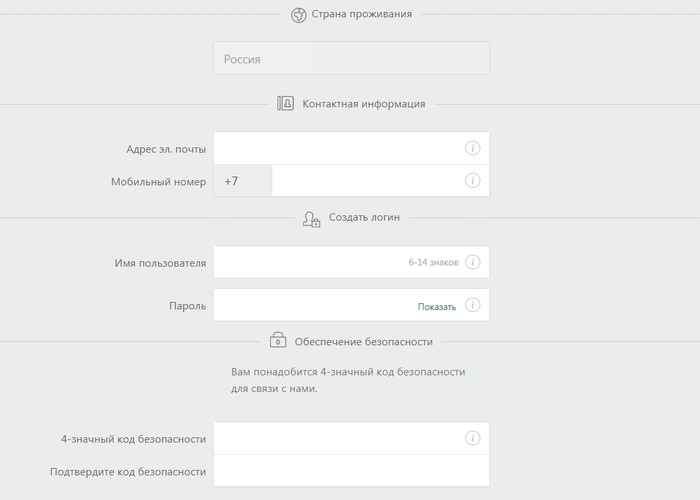The width and height of the screenshot is (700, 500).
Task: Focus the Подтвердите код безопасности input
Action: pyautogui.click(x=351, y=471)
